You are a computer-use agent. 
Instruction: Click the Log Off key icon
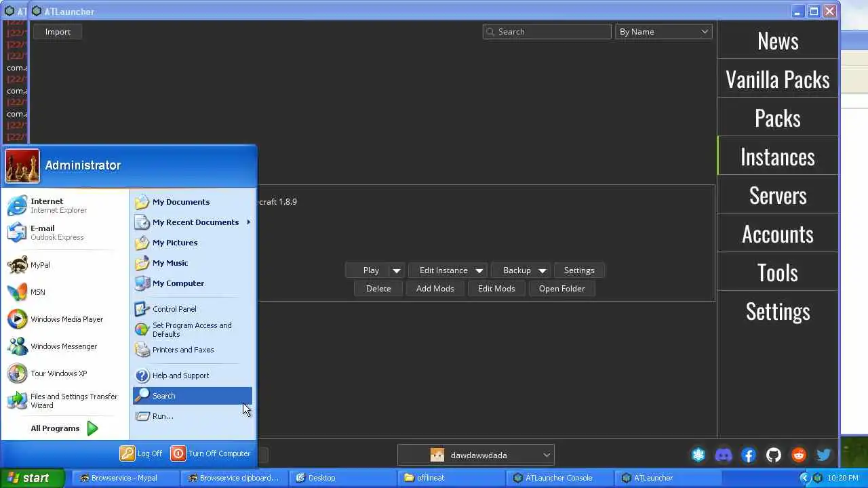click(127, 453)
